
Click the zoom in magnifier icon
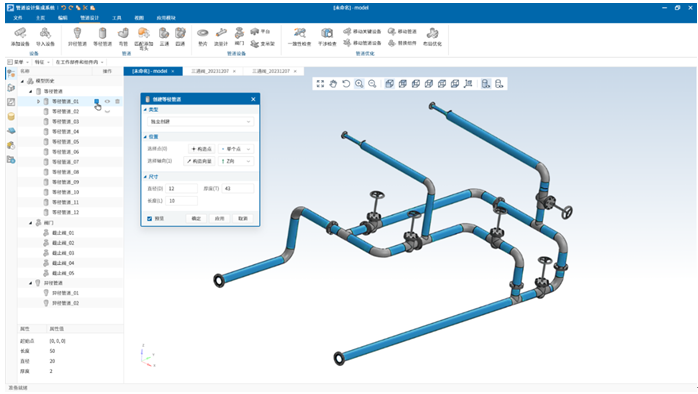tap(359, 84)
